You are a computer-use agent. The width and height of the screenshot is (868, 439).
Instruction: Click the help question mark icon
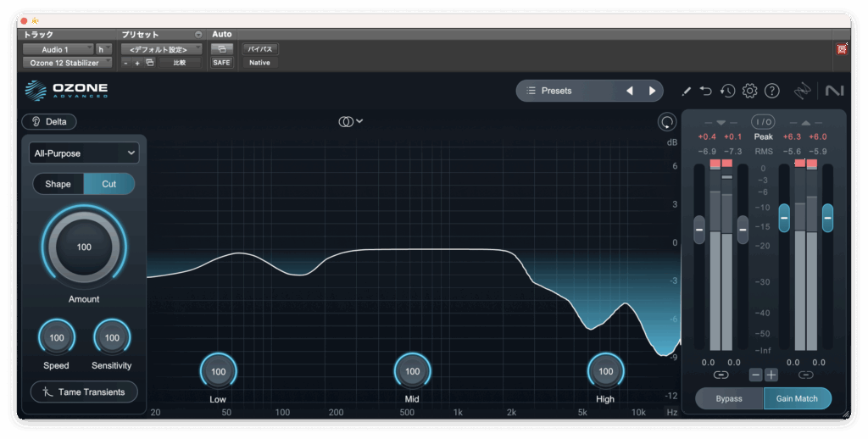(771, 91)
